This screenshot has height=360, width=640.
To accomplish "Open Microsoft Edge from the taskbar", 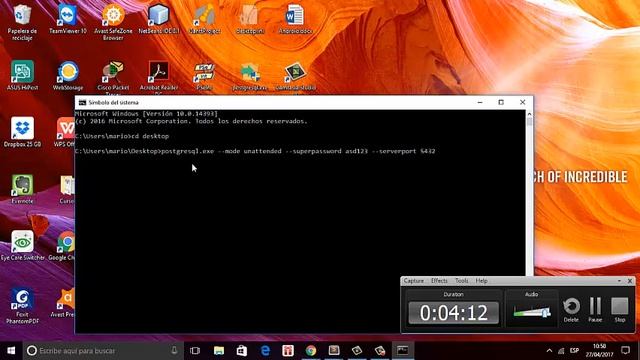I will coord(265,350).
